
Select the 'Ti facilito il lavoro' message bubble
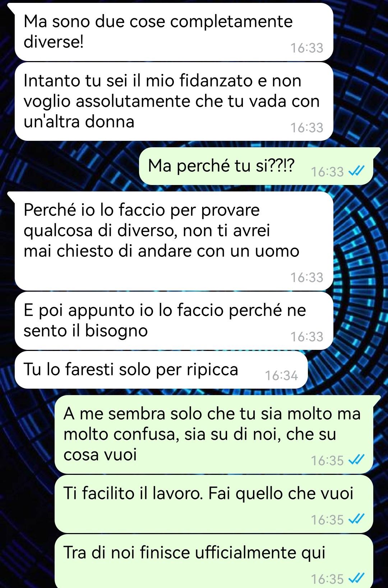pos(214,504)
